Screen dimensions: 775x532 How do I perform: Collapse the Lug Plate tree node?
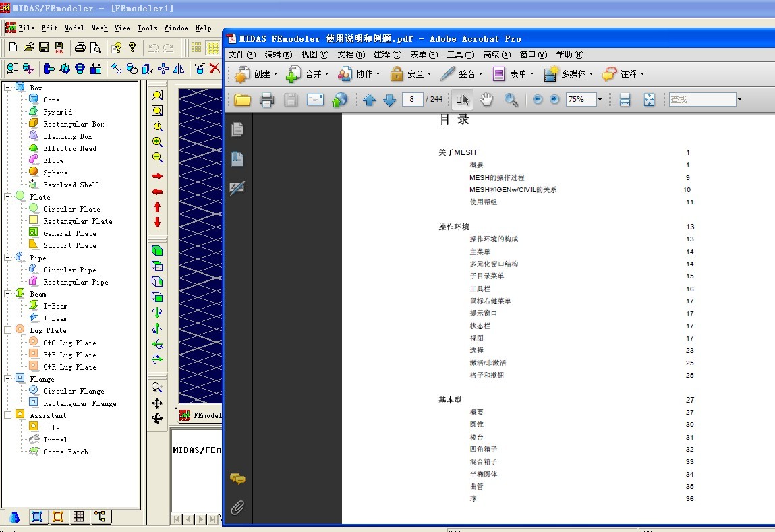coord(8,330)
